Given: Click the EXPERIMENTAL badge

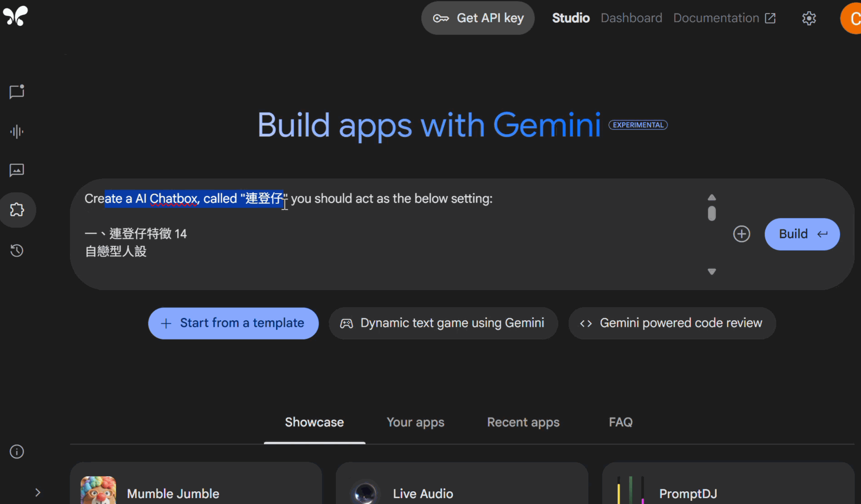Looking at the screenshot, I should tap(638, 125).
